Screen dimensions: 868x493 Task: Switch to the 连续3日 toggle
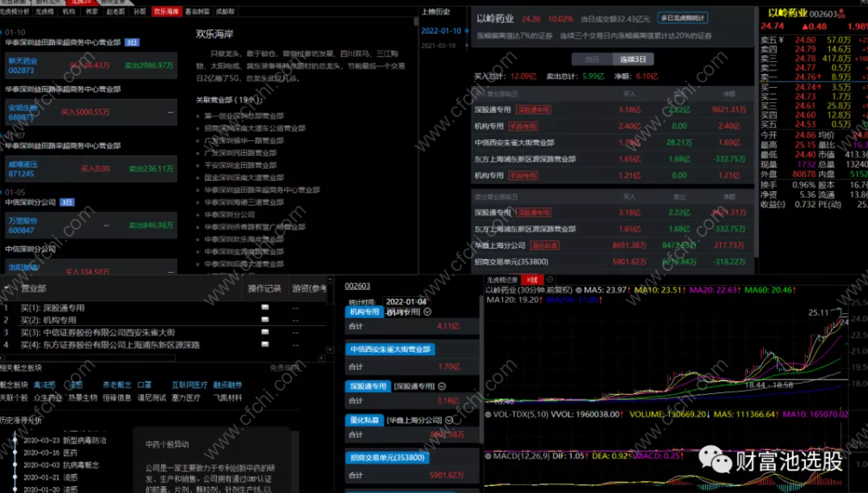pos(633,59)
